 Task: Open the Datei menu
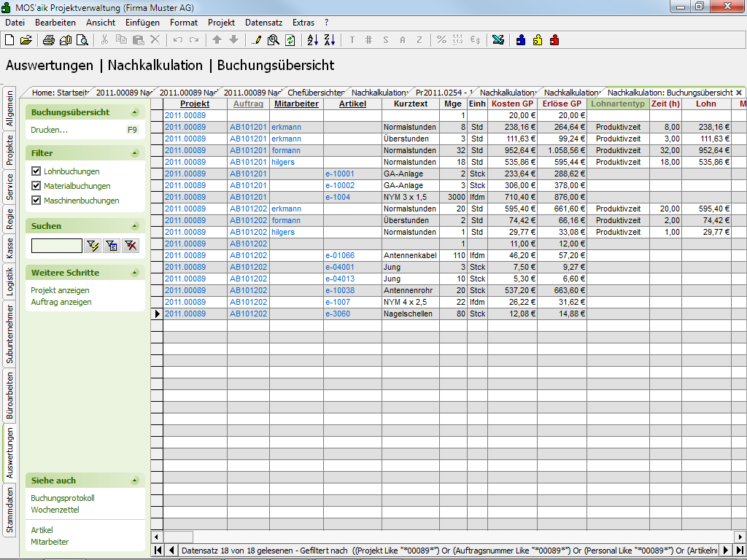tap(15, 23)
